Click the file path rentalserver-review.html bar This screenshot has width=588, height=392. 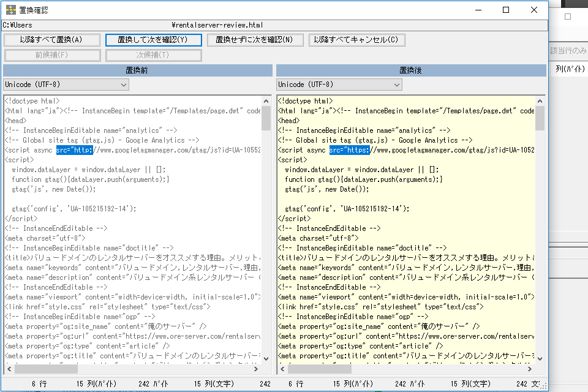click(x=274, y=25)
